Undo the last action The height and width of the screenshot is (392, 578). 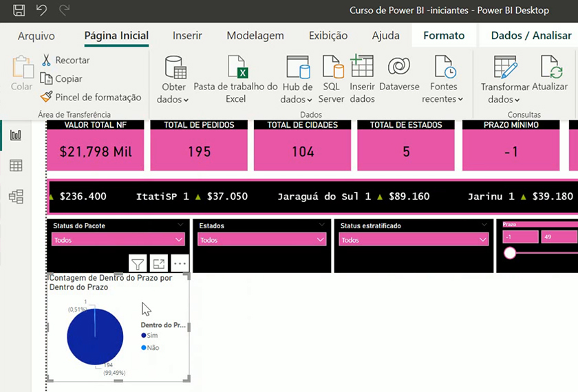41,10
